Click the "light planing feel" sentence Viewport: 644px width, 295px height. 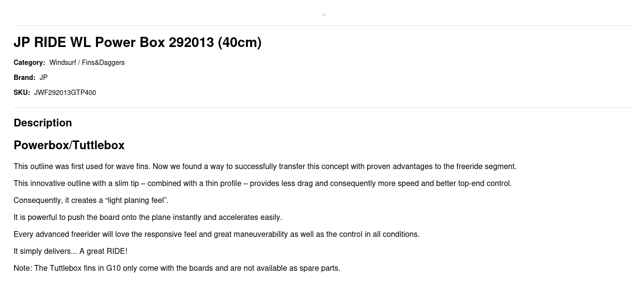click(91, 201)
